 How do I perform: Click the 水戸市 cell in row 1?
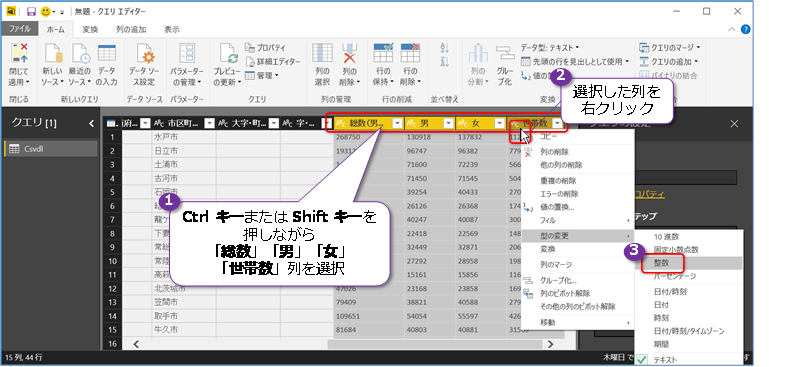coord(184,137)
